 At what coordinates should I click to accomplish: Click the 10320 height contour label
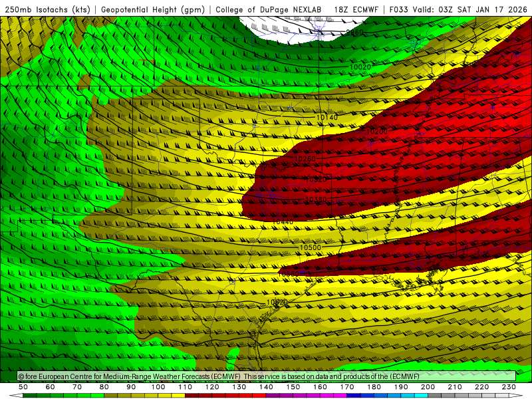(316, 179)
